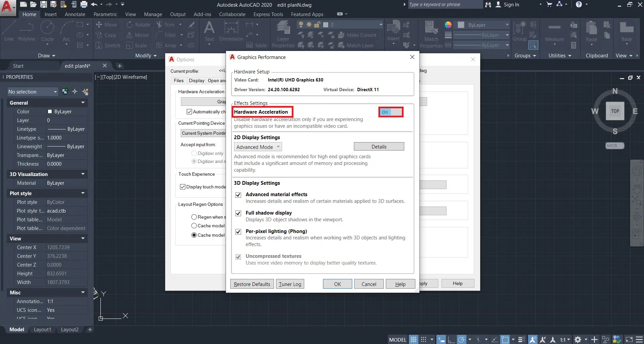This screenshot has width=644, height=344.
Task: Open the object color wheel swatch
Action: (448, 25)
